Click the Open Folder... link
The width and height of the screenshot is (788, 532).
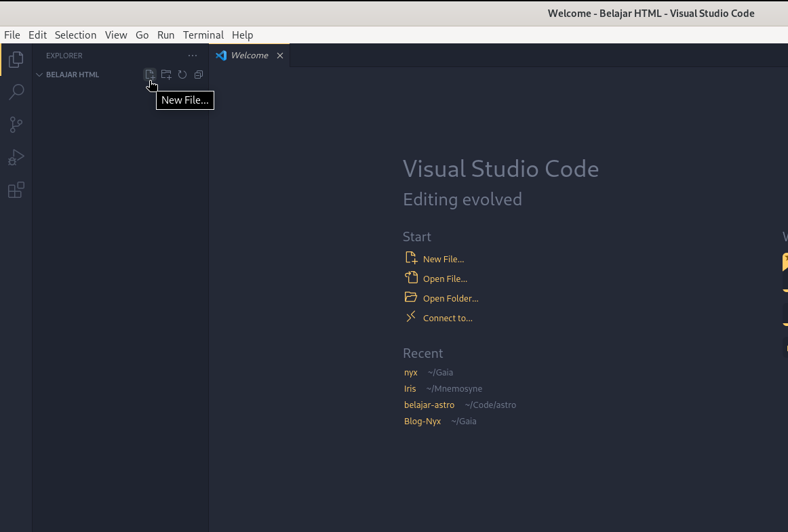pyautogui.click(x=451, y=298)
